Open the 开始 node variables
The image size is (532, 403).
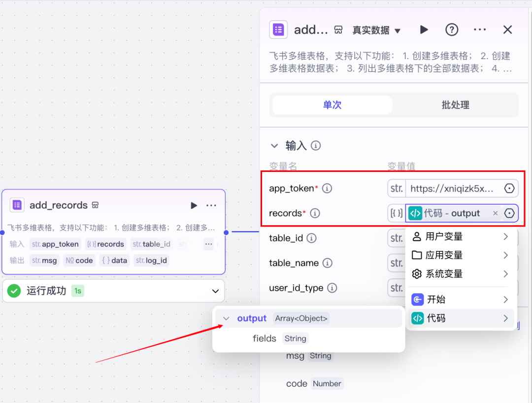[x=461, y=300]
